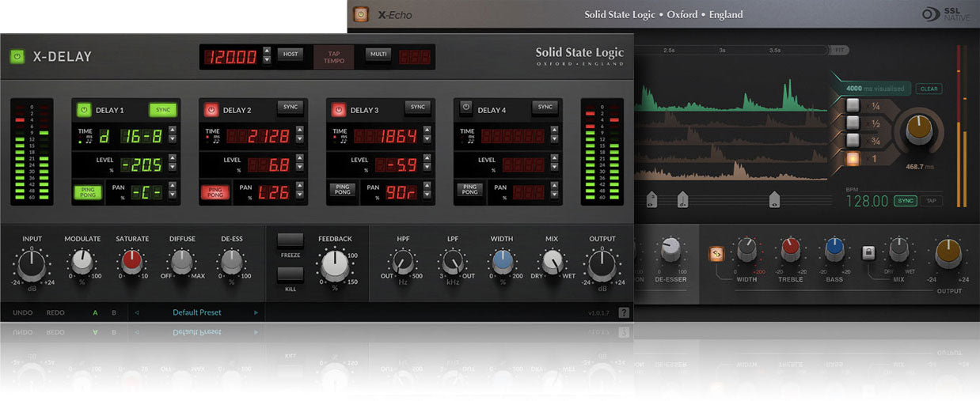Toggle Delay 2 Ping Pong button
This screenshot has width=980, height=401.
pos(215,191)
